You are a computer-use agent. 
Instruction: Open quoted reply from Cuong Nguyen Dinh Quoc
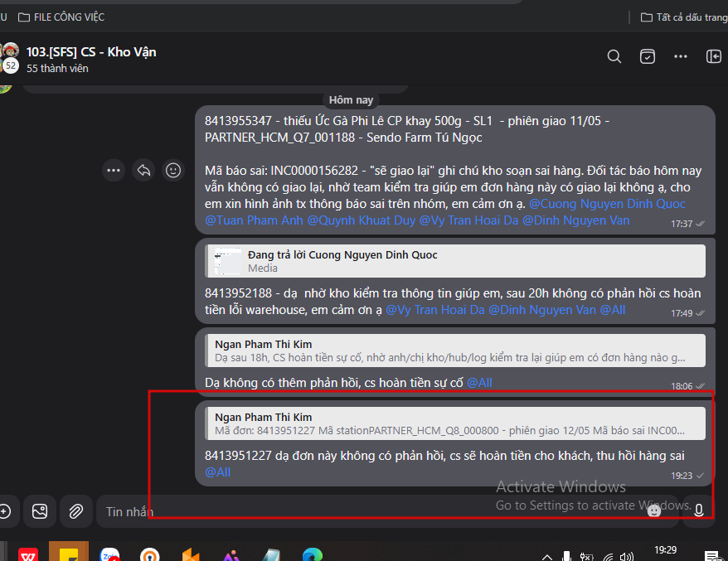455,261
